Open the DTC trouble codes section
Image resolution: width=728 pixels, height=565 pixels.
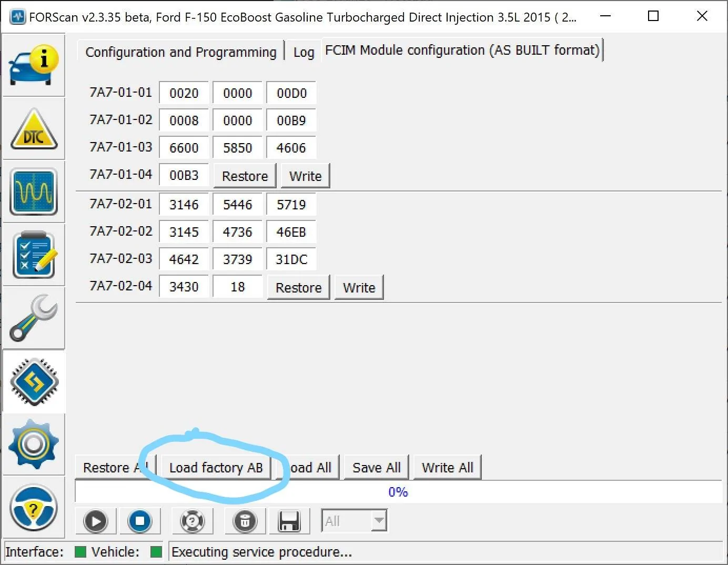pyautogui.click(x=33, y=129)
